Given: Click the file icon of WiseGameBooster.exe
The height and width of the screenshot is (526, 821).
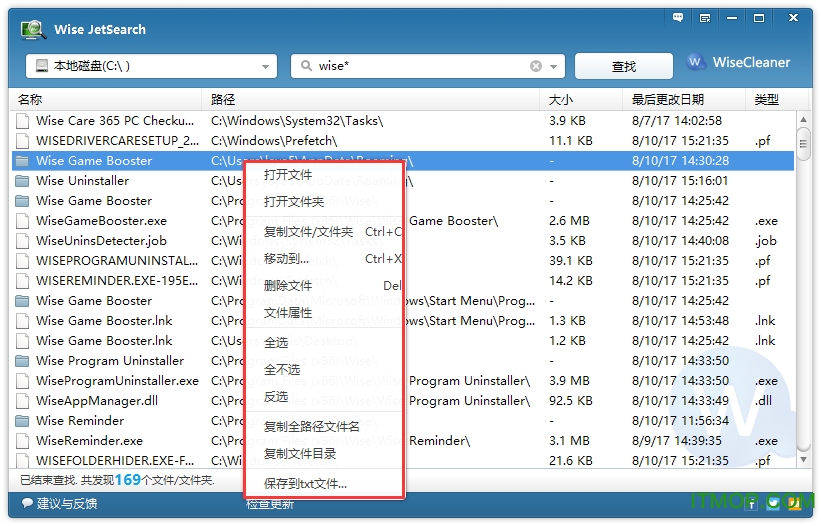Looking at the screenshot, I should coord(22,221).
